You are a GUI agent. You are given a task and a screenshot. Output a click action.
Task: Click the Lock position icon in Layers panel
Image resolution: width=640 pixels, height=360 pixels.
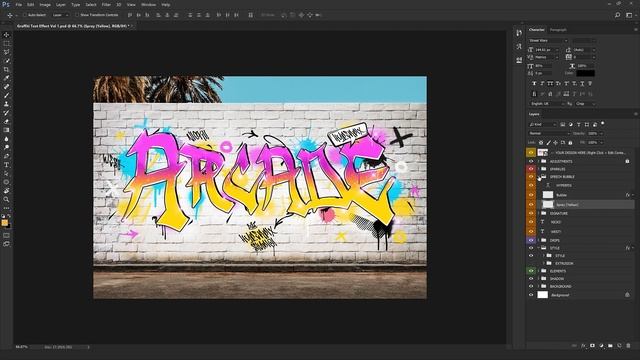pos(556,142)
